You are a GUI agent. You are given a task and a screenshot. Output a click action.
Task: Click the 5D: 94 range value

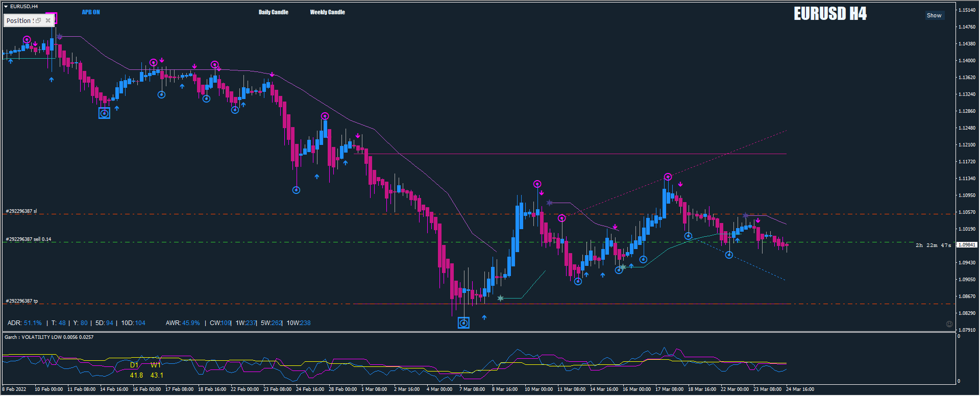click(x=105, y=323)
